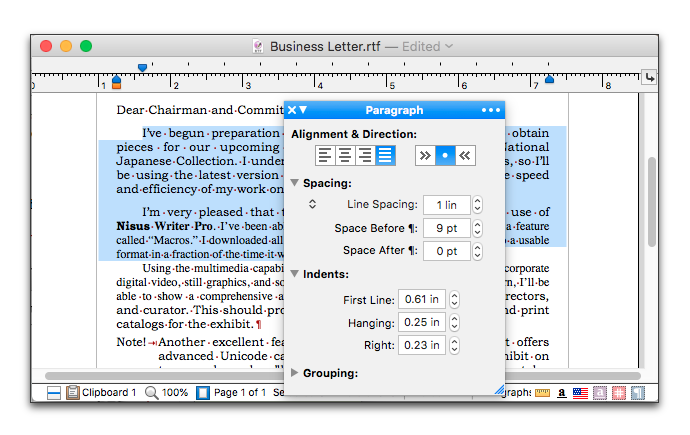This screenshot has height=435, width=690.
Task: Select center paragraph alignment
Action: coord(345,155)
